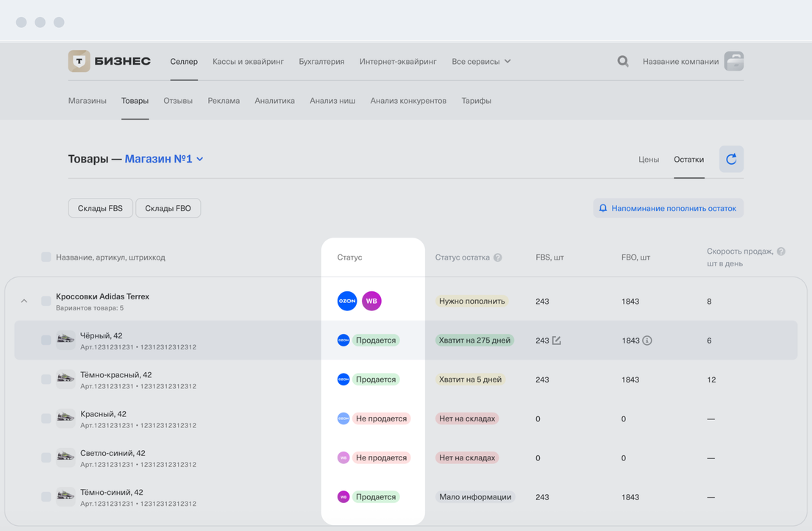
Task: Click the help icon next to Скорость продаж
Action: 781,252
